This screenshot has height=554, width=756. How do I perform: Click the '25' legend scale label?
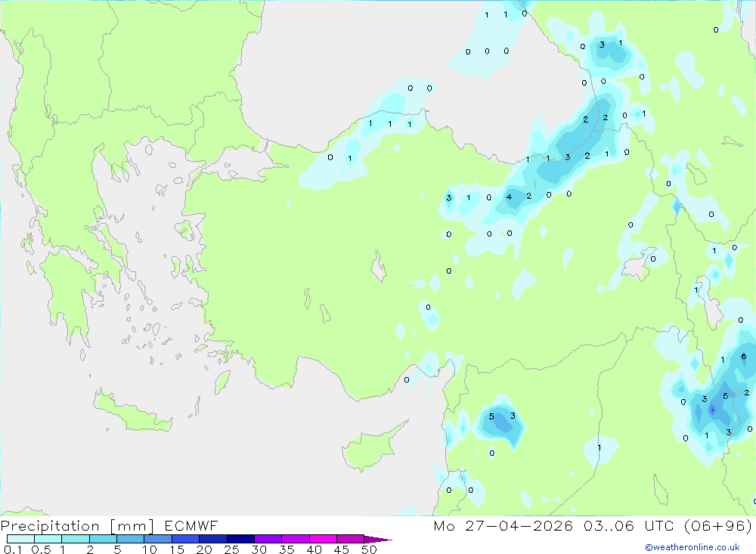pos(232,549)
